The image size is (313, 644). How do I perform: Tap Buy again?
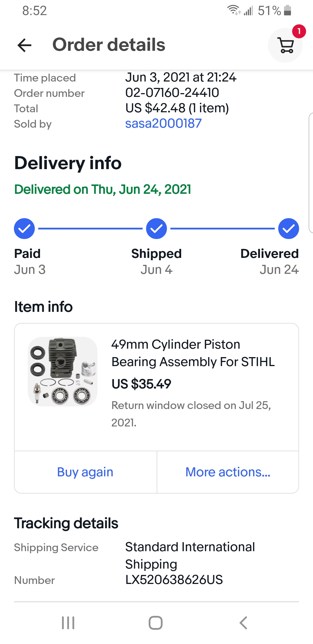tap(85, 472)
